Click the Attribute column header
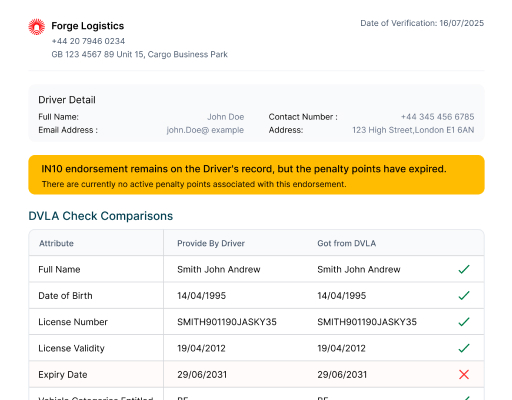Viewport: 512px width, 400px height. [x=56, y=243]
